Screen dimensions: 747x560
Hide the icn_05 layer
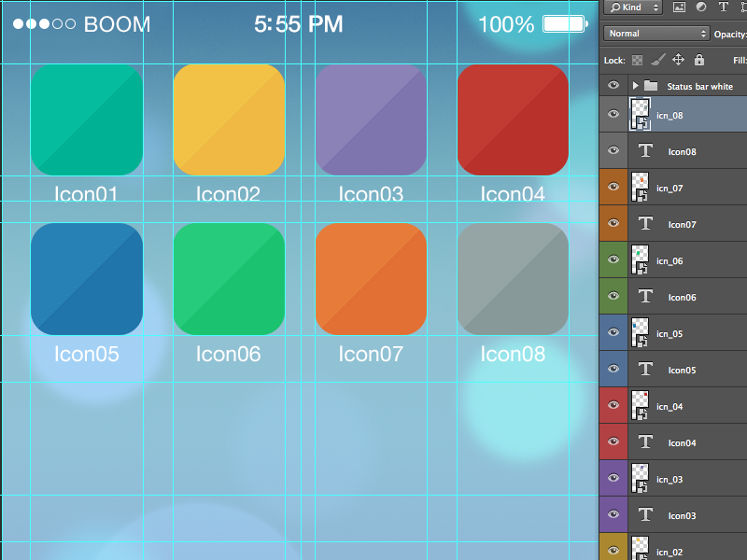[x=613, y=332]
